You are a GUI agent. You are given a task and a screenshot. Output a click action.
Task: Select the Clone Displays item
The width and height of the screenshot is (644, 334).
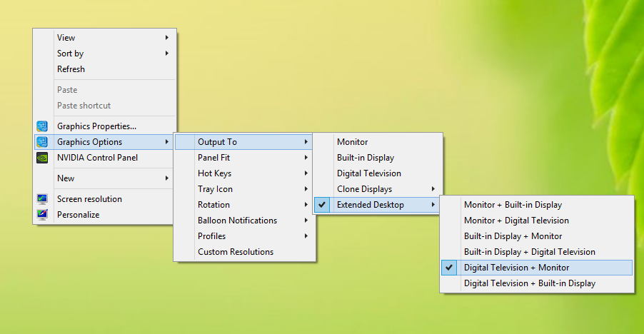[378, 188]
